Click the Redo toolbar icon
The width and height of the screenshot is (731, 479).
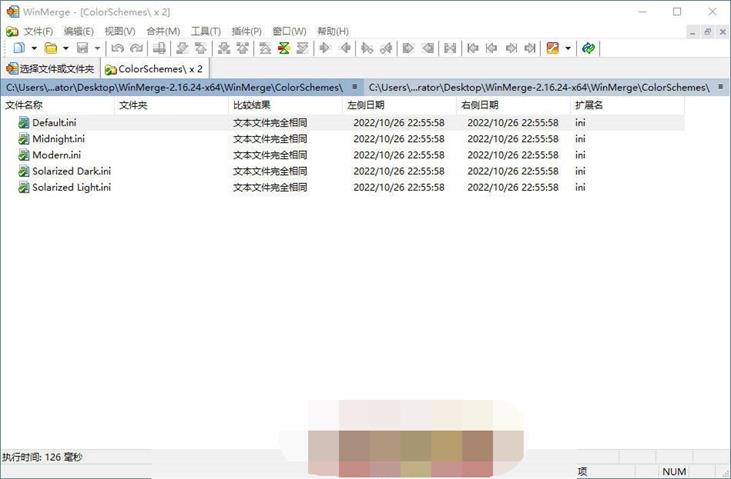(x=137, y=48)
